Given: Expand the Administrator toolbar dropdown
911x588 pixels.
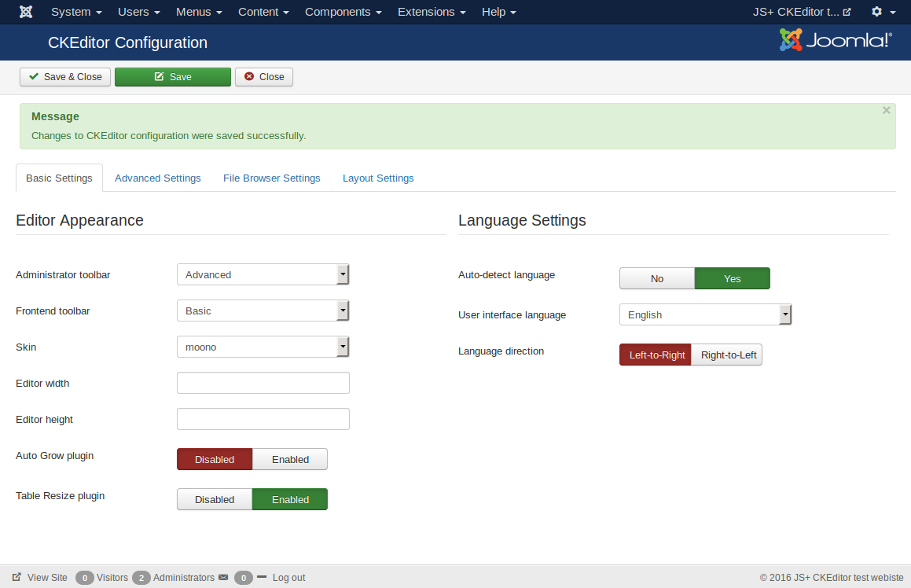Looking at the screenshot, I should [x=263, y=274].
